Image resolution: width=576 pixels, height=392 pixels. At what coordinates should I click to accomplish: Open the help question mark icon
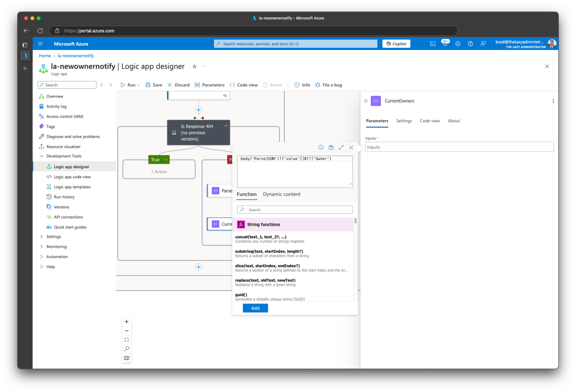[470, 44]
